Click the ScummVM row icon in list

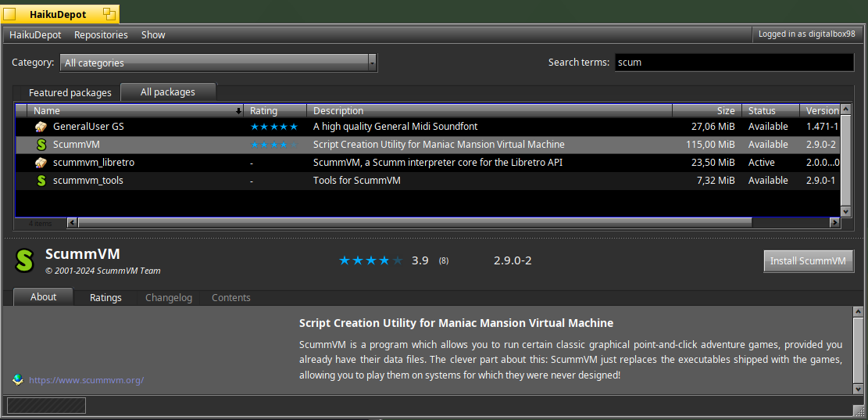pyautogui.click(x=41, y=145)
